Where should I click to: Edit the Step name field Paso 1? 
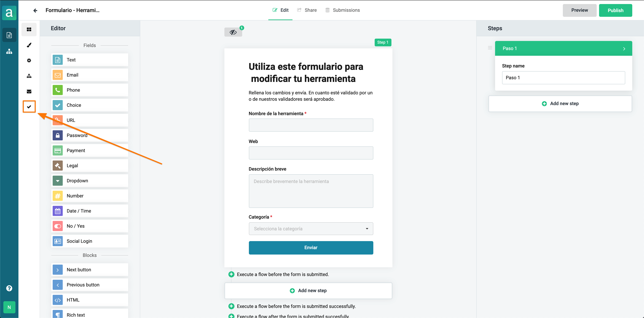point(563,78)
